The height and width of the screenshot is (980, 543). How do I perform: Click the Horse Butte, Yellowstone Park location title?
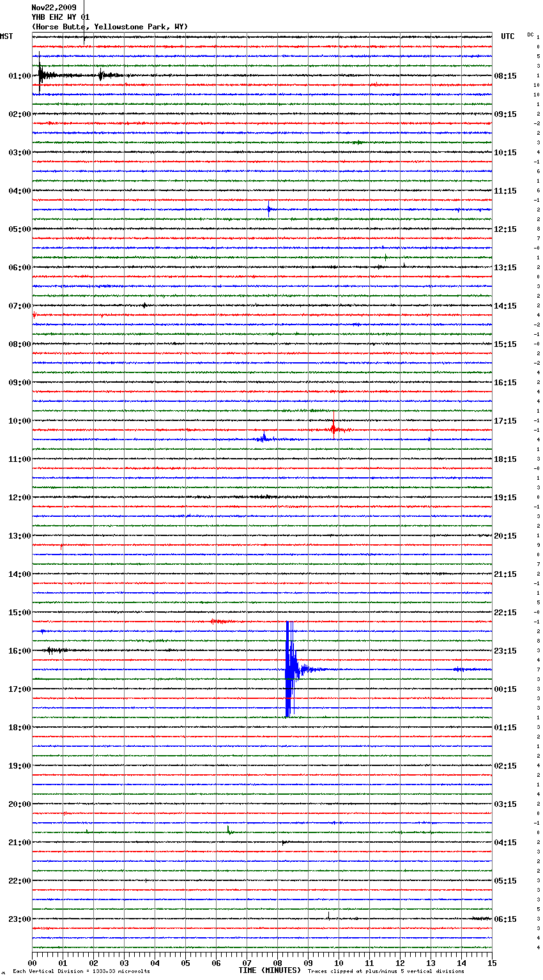[x=110, y=27]
